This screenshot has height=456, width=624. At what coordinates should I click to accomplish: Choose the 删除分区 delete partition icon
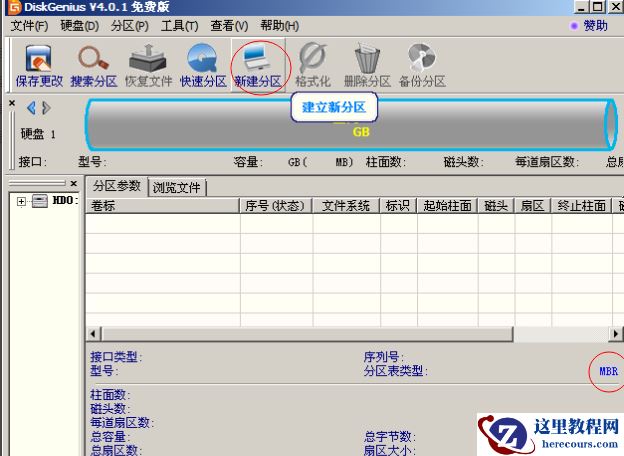[x=367, y=66]
